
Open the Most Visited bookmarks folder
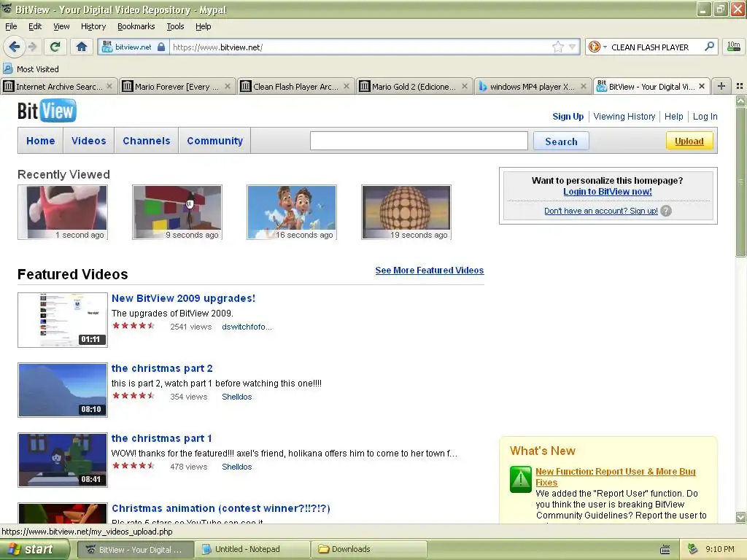pyautogui.click(x=31, y=69)
